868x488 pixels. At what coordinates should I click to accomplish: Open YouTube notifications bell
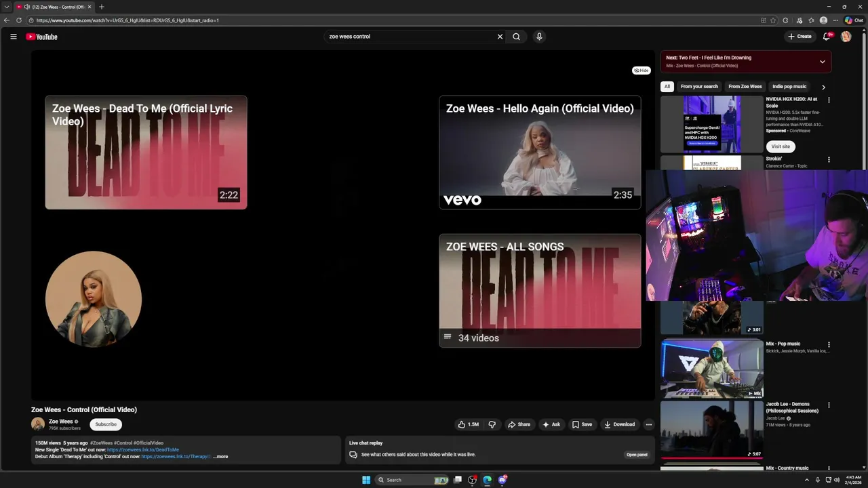pos(827,37)
